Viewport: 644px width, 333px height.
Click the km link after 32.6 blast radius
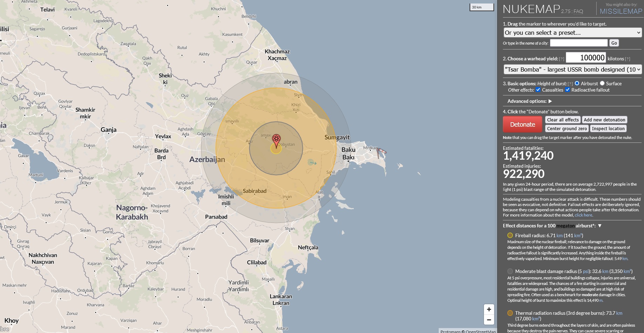605,271
